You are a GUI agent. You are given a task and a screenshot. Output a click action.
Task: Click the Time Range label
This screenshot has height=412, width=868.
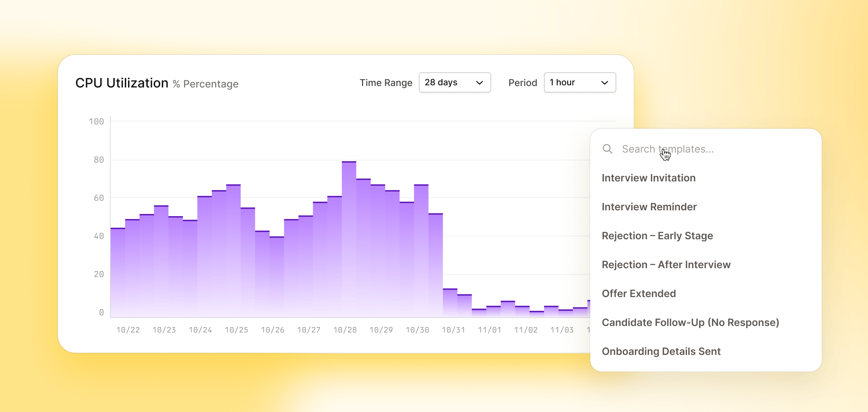pos(386,83)
